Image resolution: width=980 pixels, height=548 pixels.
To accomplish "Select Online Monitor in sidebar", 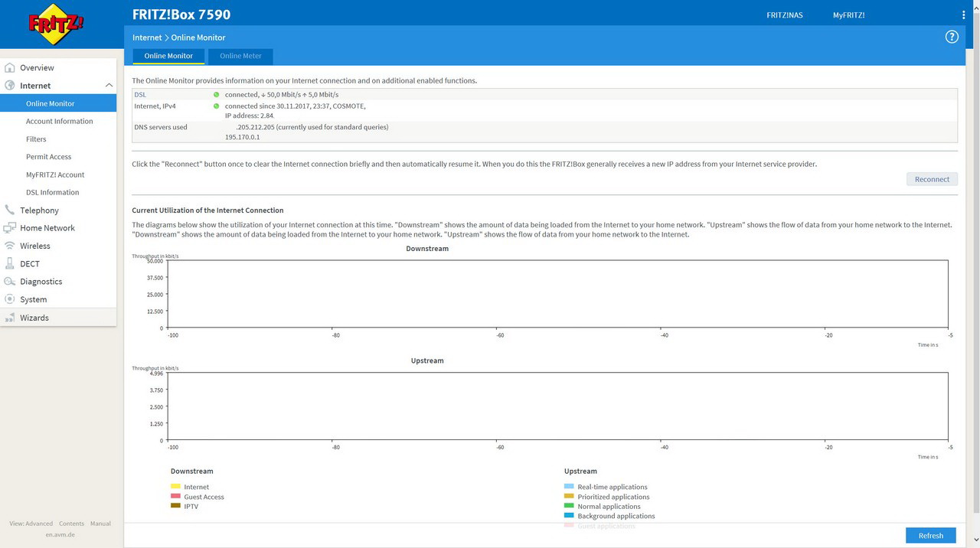I will 58,103.
